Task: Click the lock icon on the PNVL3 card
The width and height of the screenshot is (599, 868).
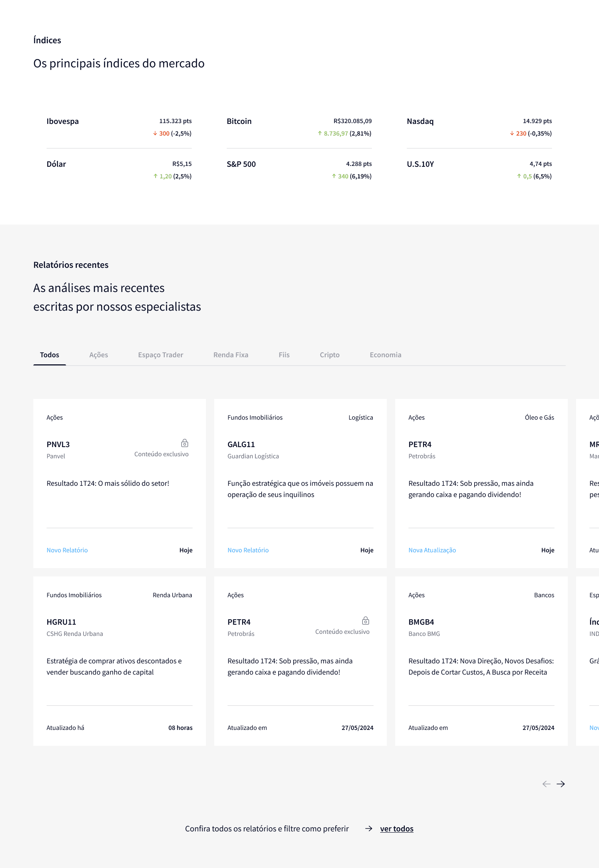Action: click(x=185, y=443)
